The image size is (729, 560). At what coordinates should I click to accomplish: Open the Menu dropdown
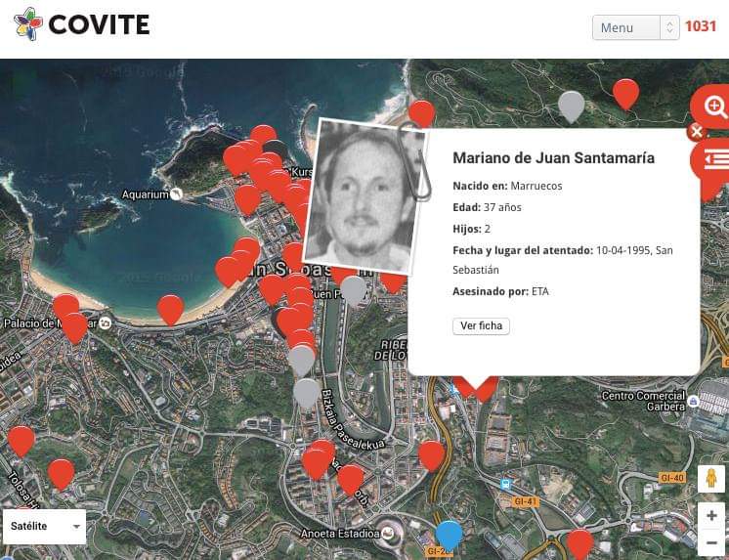point(635,27)
